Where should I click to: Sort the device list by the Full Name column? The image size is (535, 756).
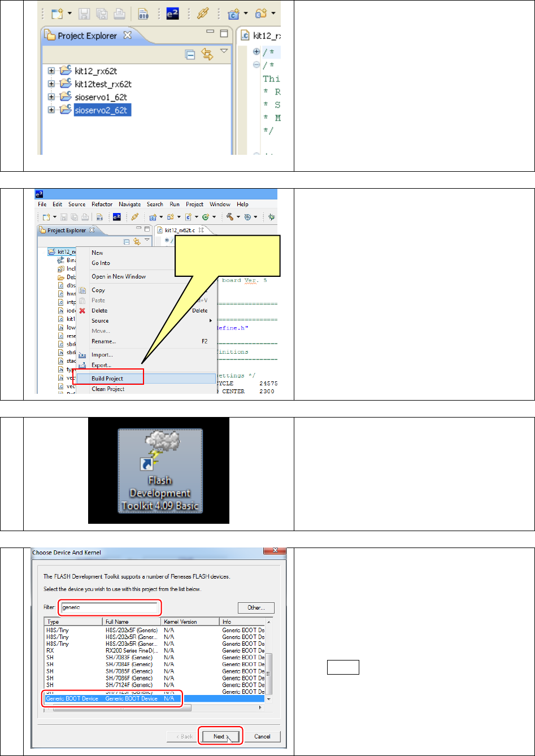132,622
